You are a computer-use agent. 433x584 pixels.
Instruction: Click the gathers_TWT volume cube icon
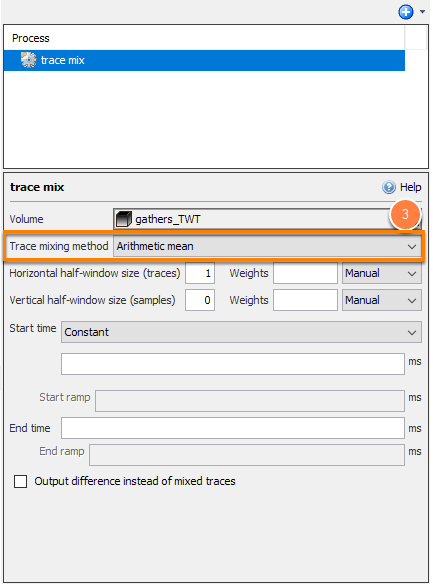pyautogui.click(x=124, y=219)
